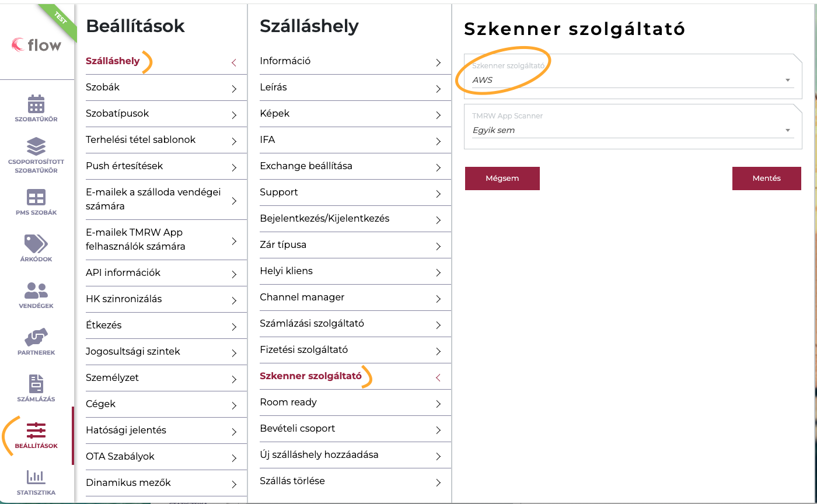Click the Partnerek handshake icon

click(36, 337)
